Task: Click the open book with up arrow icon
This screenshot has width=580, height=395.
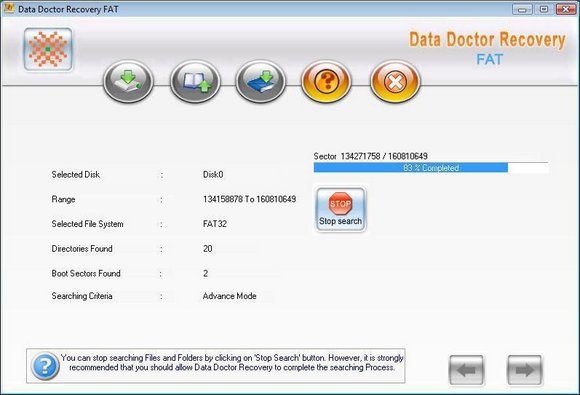Action: (x=195, y=81)
